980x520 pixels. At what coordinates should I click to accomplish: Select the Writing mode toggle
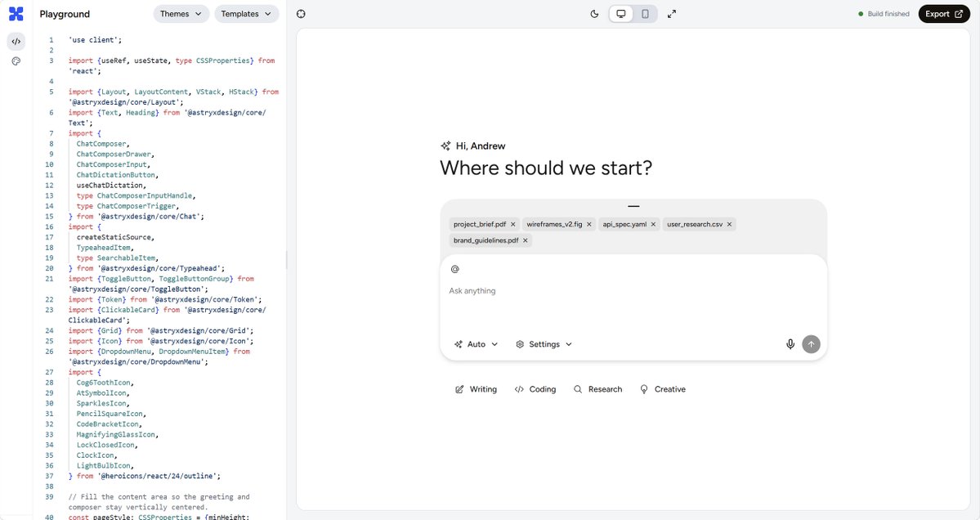(477, 389)
